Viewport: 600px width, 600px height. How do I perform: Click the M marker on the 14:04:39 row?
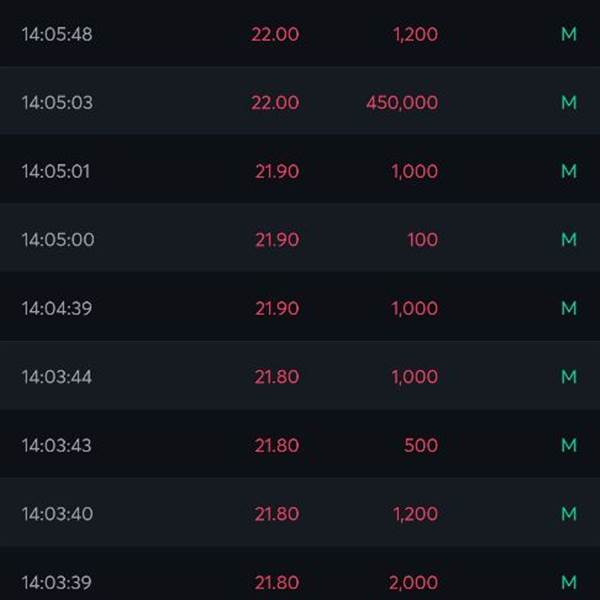[569, 308]
